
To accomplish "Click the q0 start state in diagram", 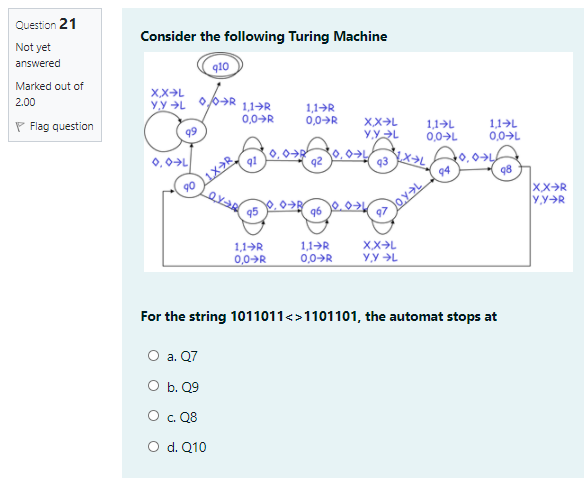I will [x=189, y=186].
